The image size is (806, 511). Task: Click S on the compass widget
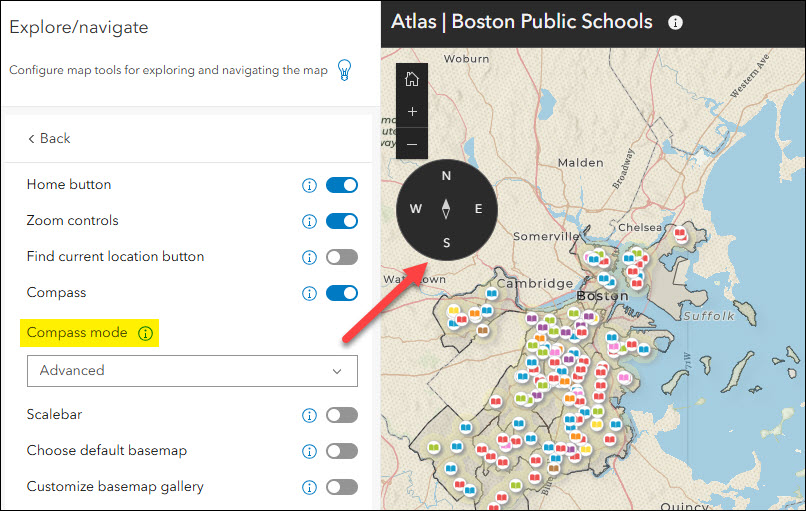(x=447, y=243)
